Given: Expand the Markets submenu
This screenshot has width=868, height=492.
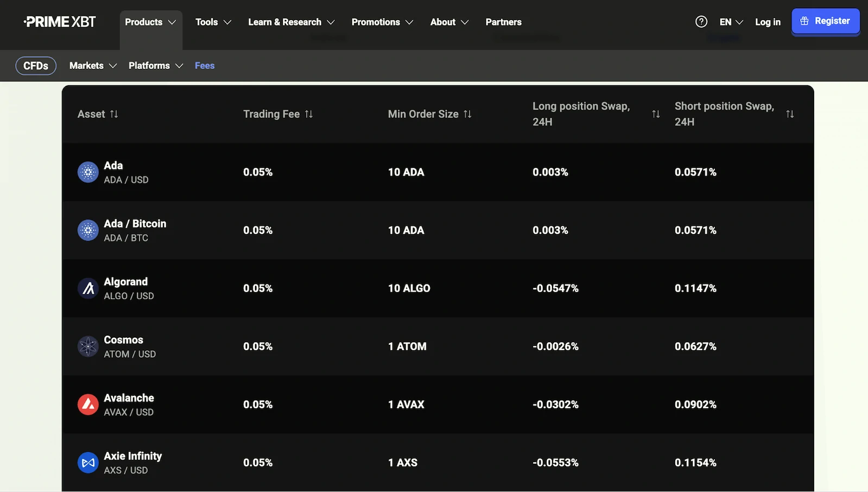Looking at the screenshot, I should pyautogui.click(x=93, y=66).
